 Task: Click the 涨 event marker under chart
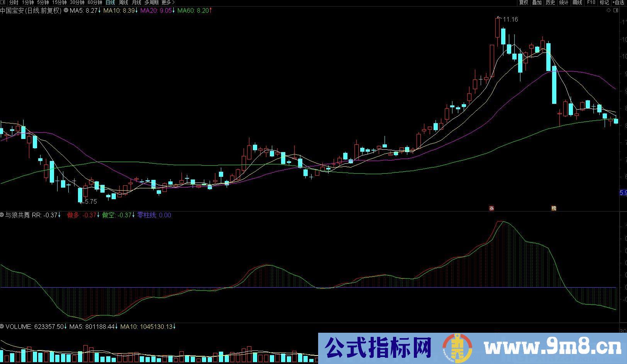(491, 208)
